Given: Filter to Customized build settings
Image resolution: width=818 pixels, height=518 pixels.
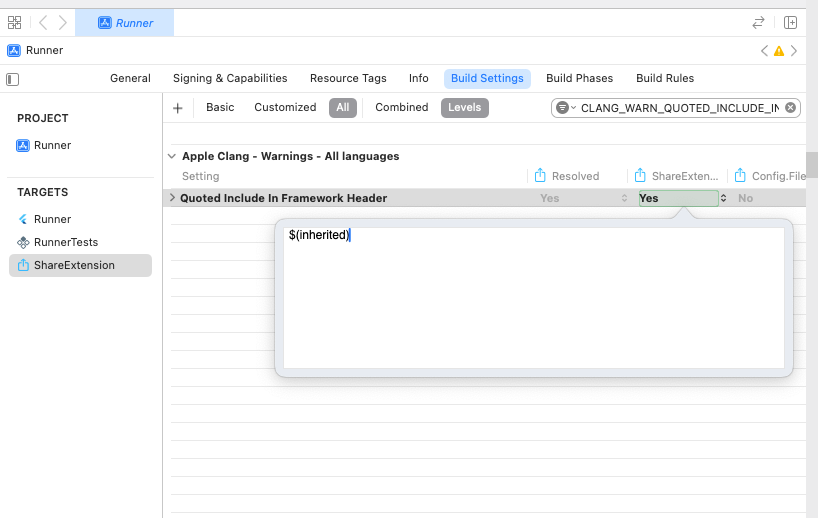Looking at the screenshot, I should pyautogui.click(x=285, y=107).
